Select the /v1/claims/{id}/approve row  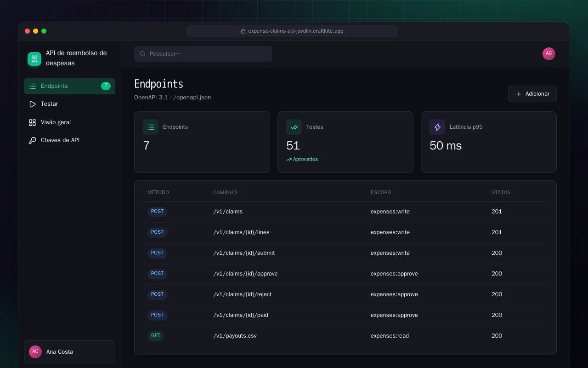pyautogui.click(x=345, y=274)
